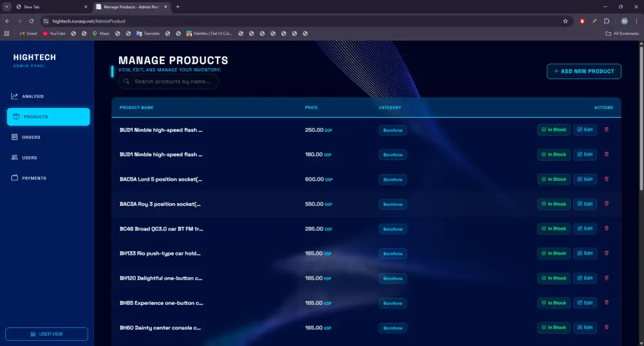Open the Palettes Flat UI Colors bookmark
This screenshot has width=644, height=346.
209,33
